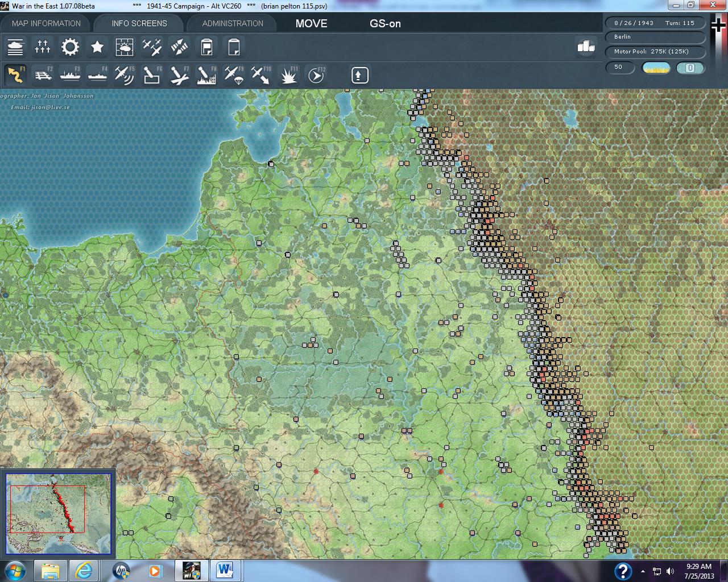This screenshot has width=728, height=582.
Task: Open the HP taskbar icon
Action: pos(121,570)
